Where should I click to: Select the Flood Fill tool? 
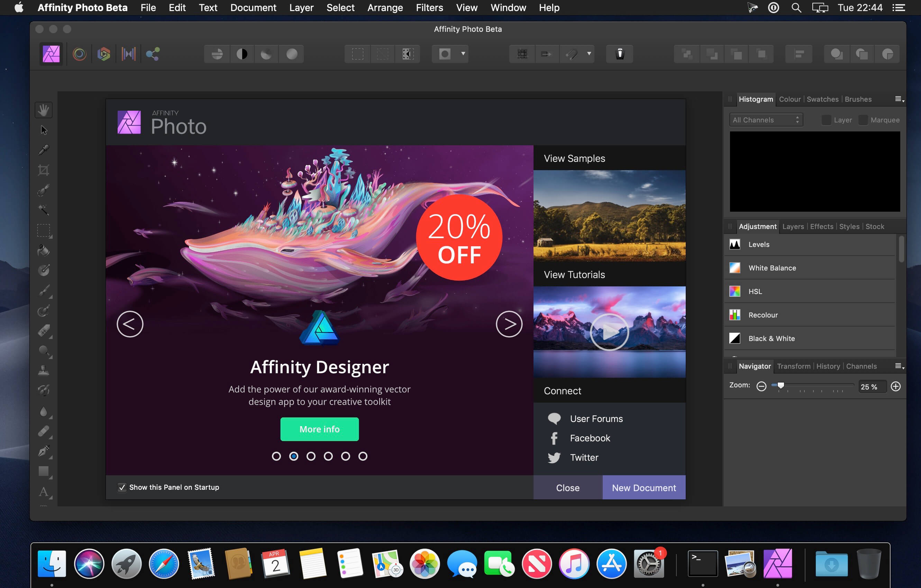click(x=44, y=250)
